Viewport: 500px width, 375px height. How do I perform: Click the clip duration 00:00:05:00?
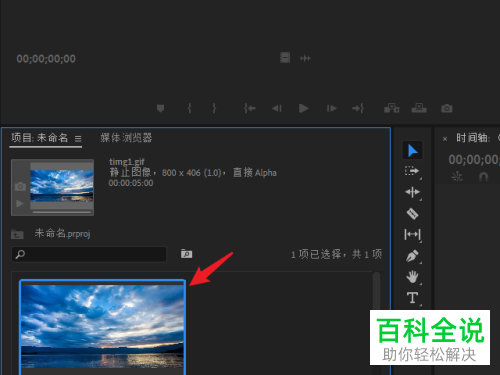pos(131,183)
